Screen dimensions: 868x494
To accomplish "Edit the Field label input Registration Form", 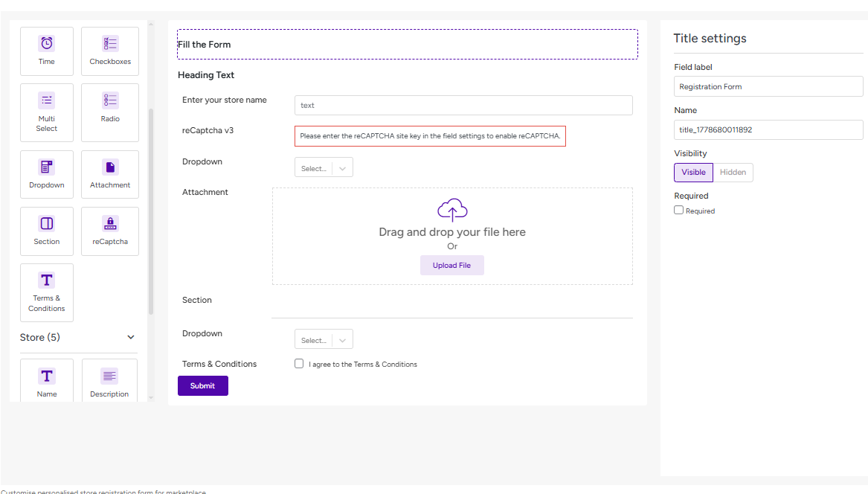I will [768, 86].
